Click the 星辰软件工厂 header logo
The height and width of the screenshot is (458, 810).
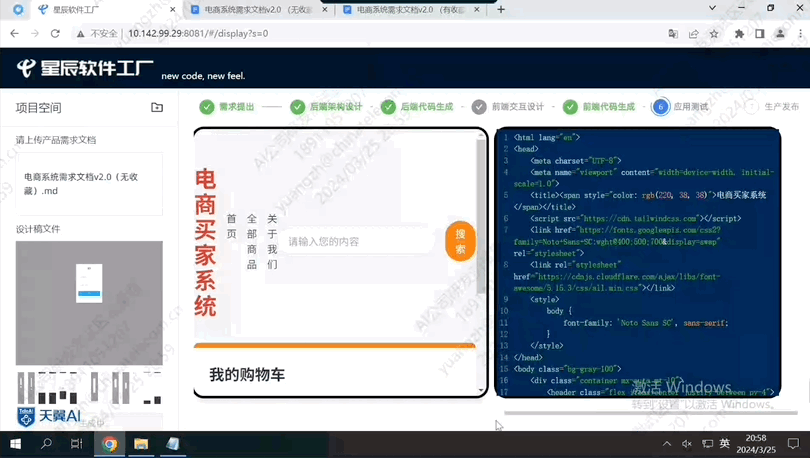(x=85, y=68)
